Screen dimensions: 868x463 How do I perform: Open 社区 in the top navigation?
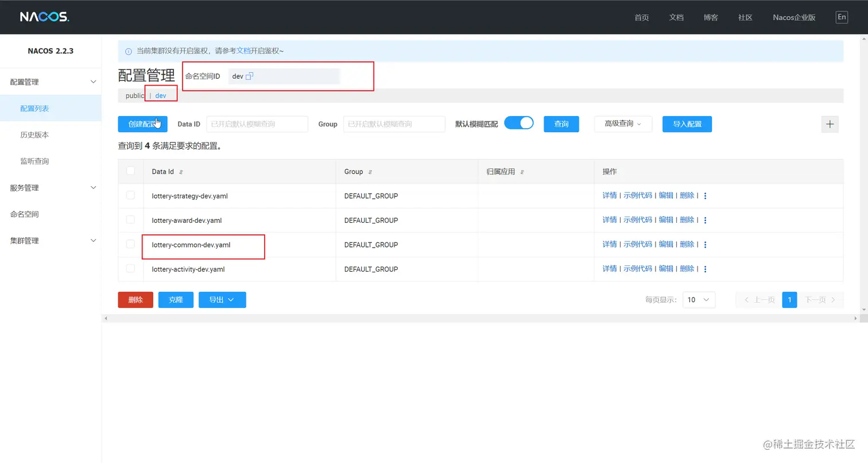pos(745,17)
